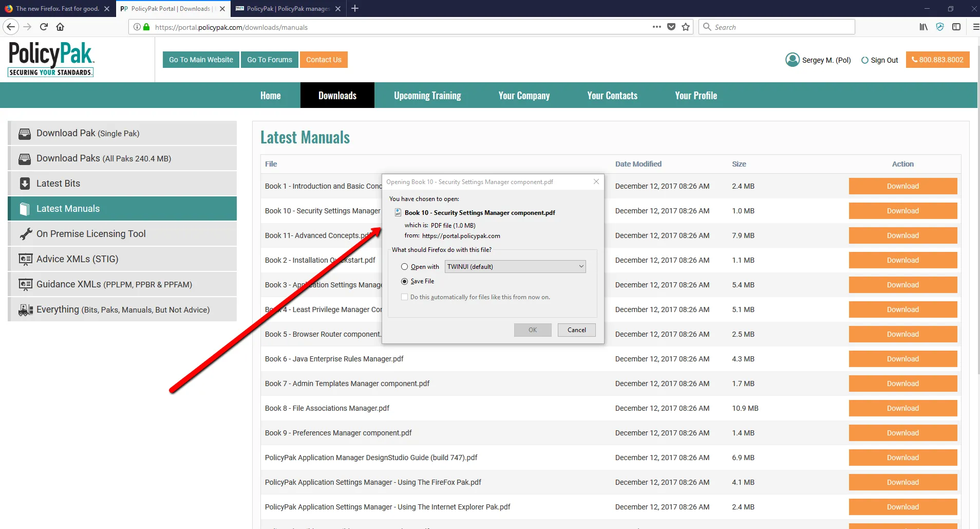Select the 'Open with' radio button
980x529 pixels.
point(405,267)
